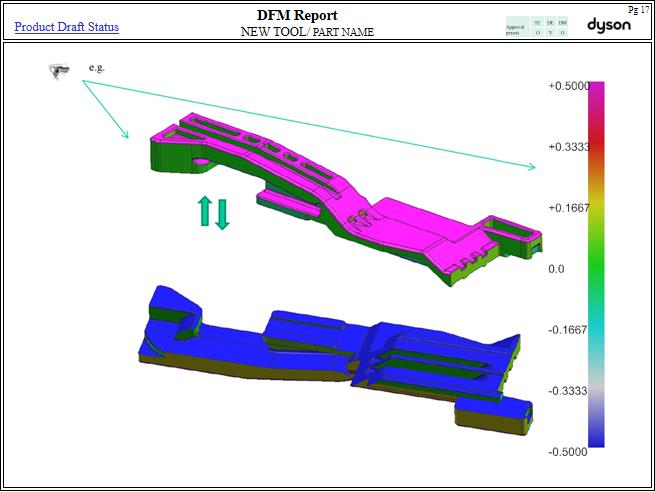Click the green middle of the color scale
This screenshot has width=655, height=492.
coord(597,268)
